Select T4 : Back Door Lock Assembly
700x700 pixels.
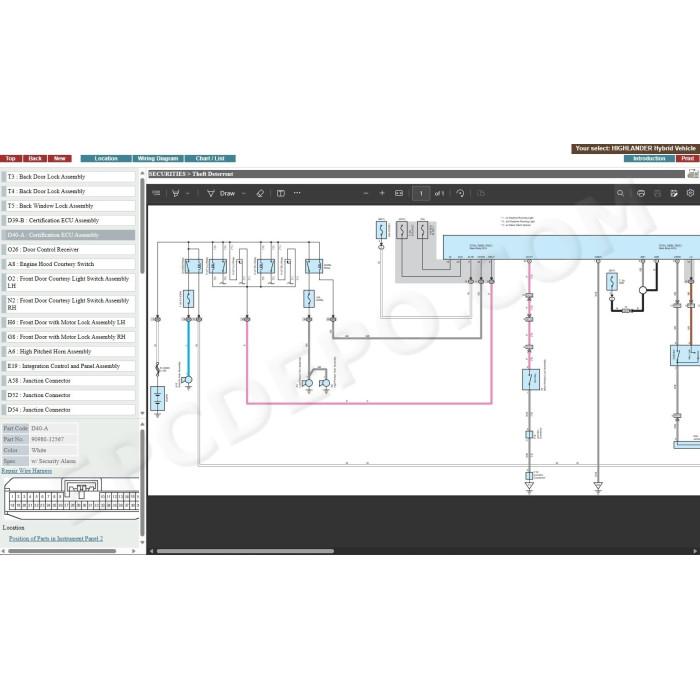click(68, 191)
